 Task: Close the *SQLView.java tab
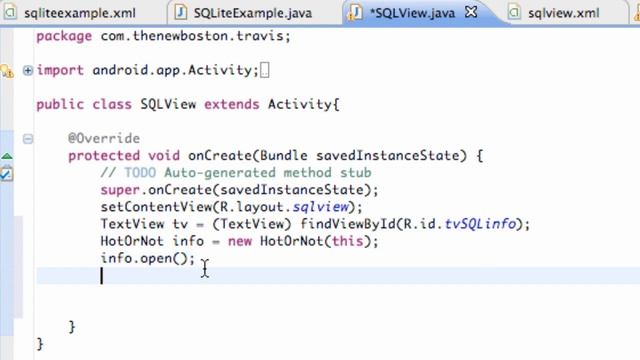tap(471, 12)
